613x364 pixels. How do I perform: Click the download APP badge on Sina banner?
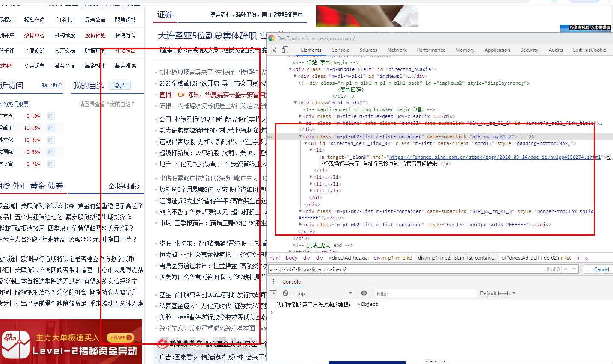(x=120, y=337)
